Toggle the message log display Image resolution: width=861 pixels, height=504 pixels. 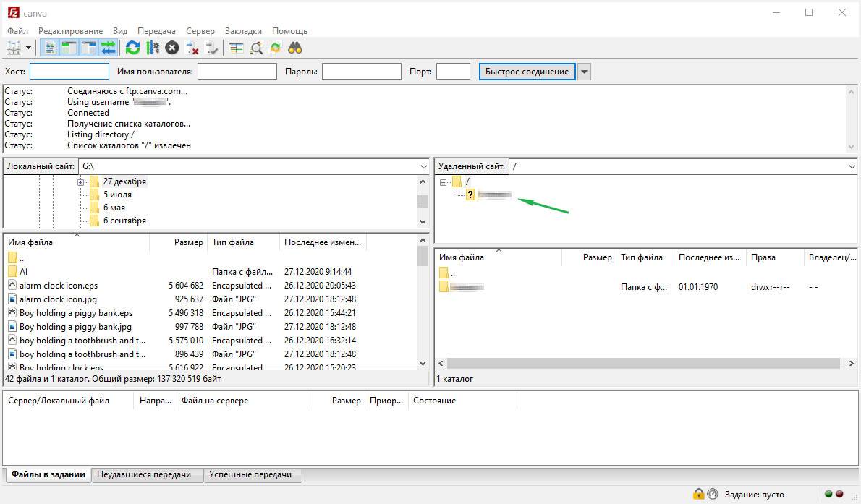point(50,48)
